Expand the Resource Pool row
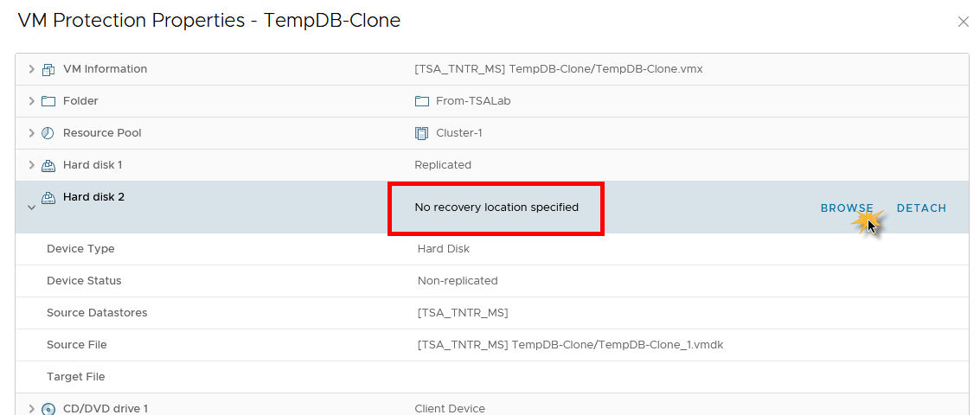 tap(32, 133)
